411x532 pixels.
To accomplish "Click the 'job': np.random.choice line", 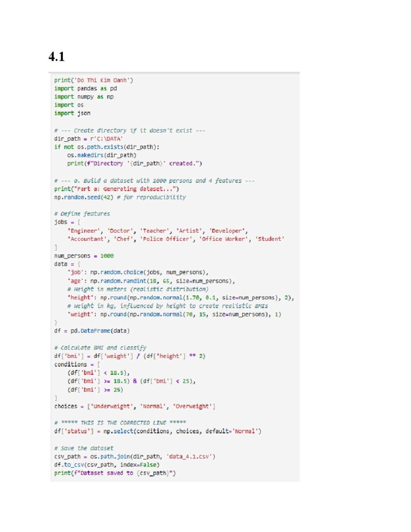I will (138, 272).
